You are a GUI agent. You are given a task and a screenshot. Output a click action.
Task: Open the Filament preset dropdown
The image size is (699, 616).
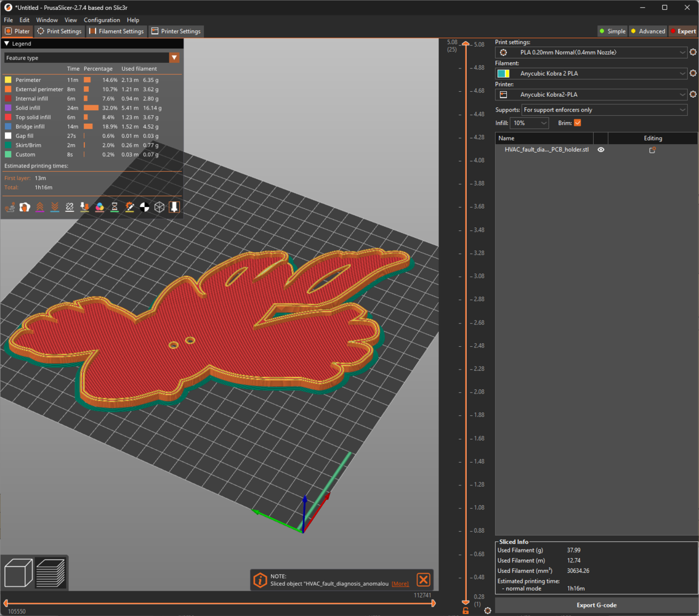pos(591,74)
